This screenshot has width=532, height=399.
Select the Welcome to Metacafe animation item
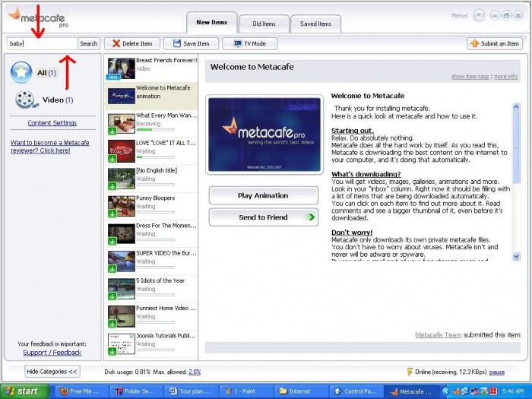[151, 96]
